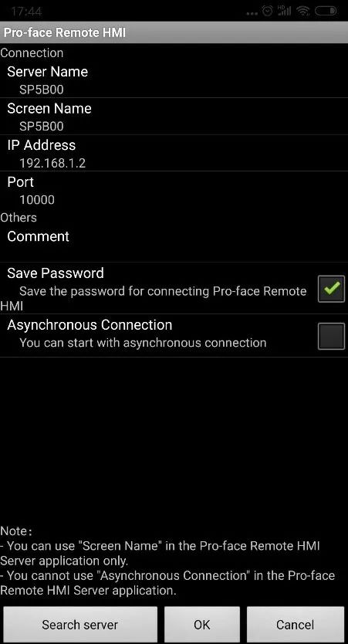348x644 pixels.
Task: Tap the three-dots status bar icon
Action: point(252,13)
